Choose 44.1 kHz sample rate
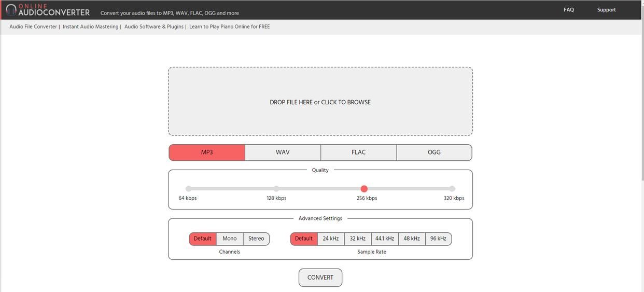The image size is (644, 292). (385, 239)
